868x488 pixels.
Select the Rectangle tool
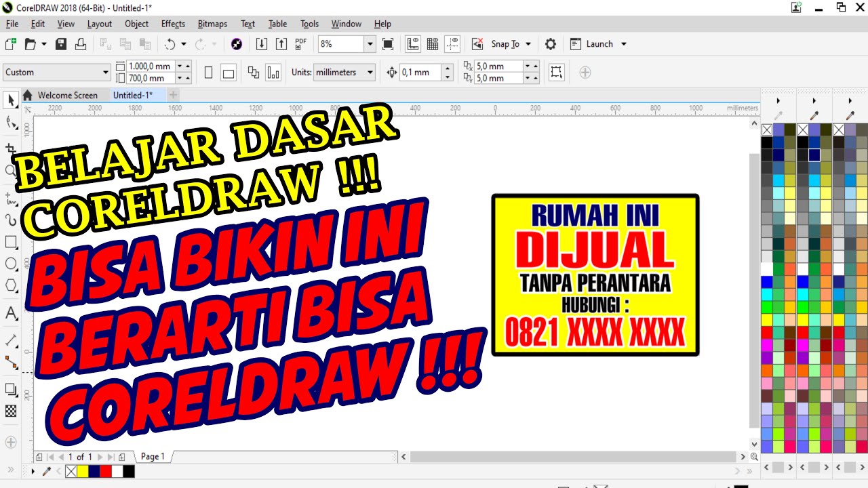tap(11, 242)
